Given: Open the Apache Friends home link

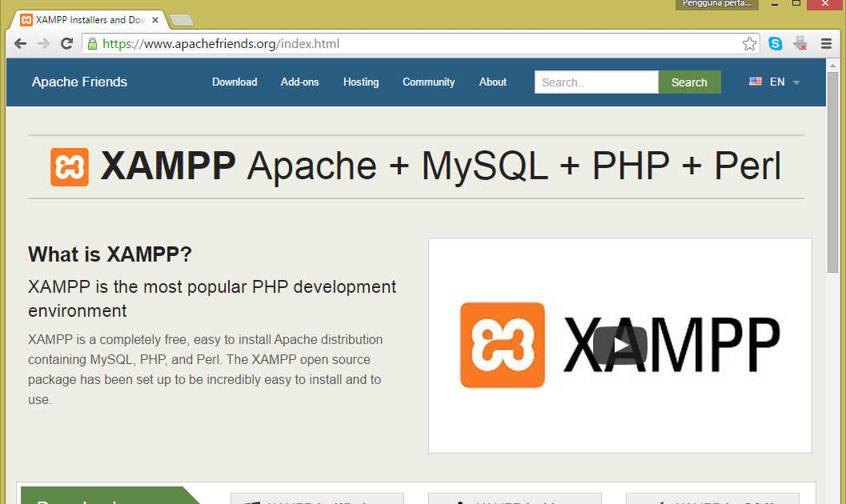Looking at the screenshot, I should click(x=79, y=82).
